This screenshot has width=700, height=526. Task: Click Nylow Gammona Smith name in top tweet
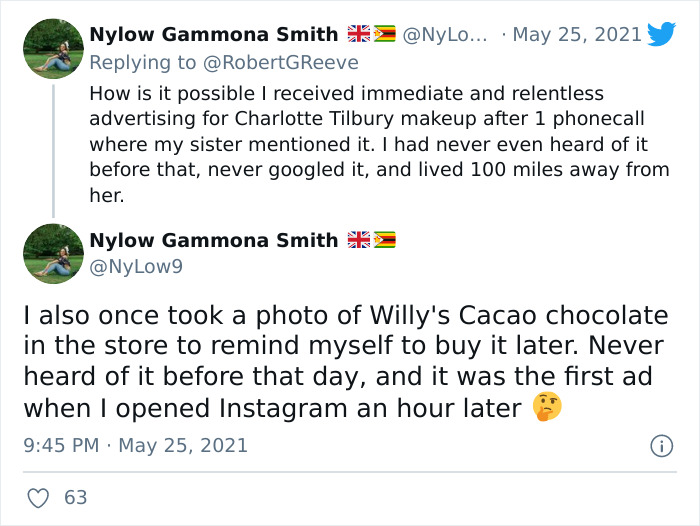(x=214, y=34)
